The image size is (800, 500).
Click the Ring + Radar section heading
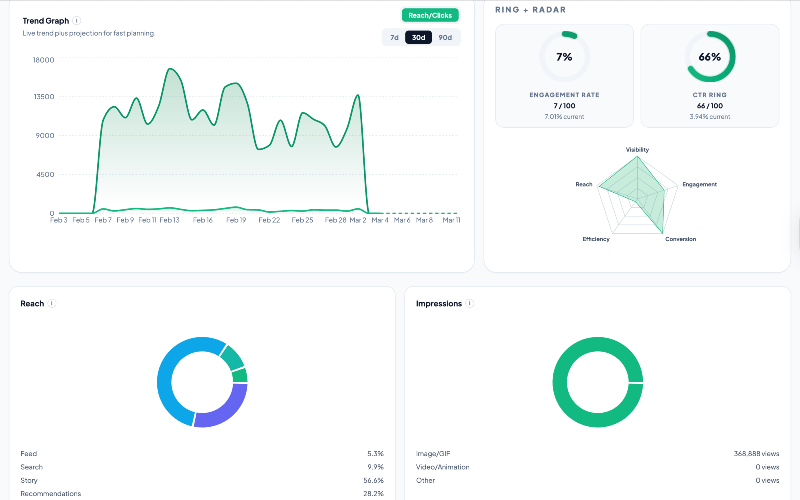coord(531,10)
